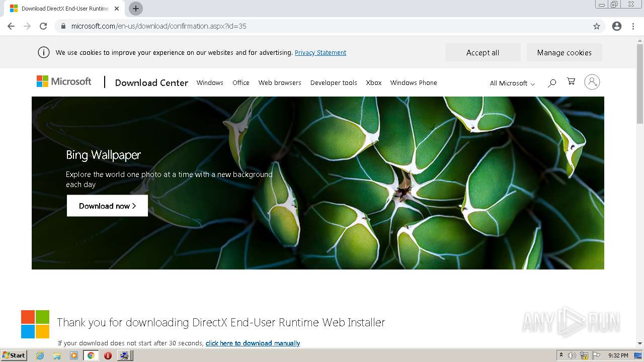
Task: Click here to download manually link
Action: [x=253, y=343]
